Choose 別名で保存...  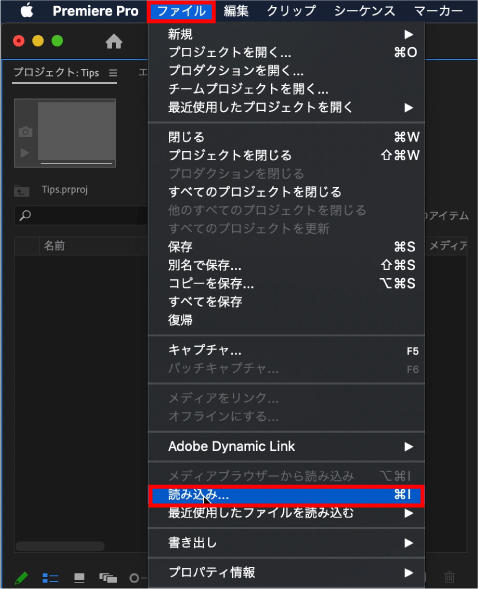(286, 265)
